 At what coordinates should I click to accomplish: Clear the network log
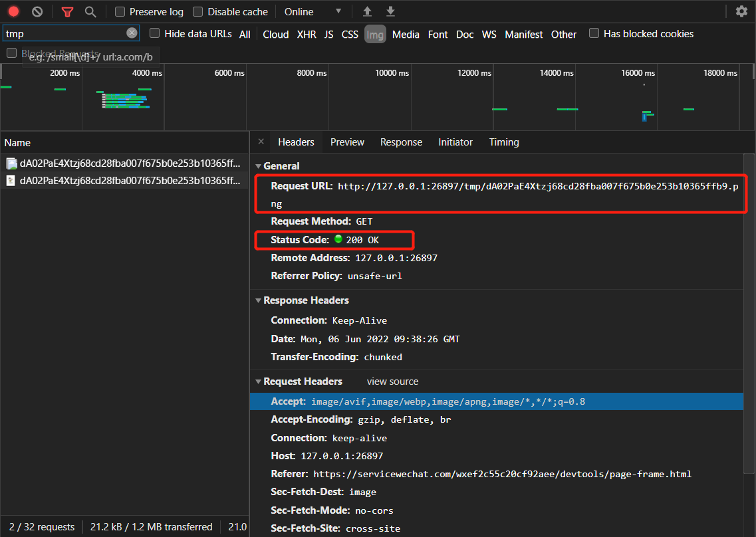37,11
